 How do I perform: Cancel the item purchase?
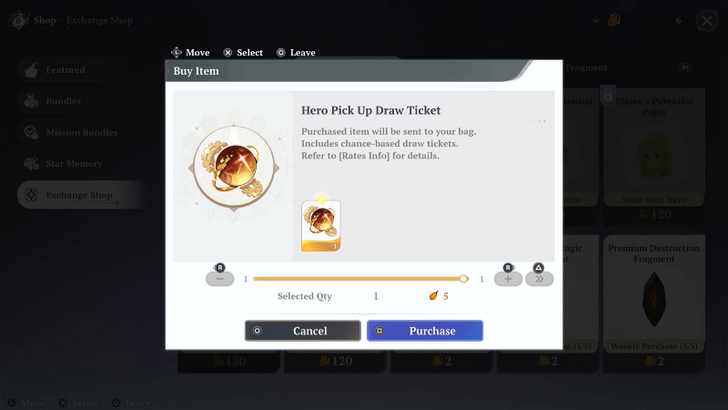303,331
